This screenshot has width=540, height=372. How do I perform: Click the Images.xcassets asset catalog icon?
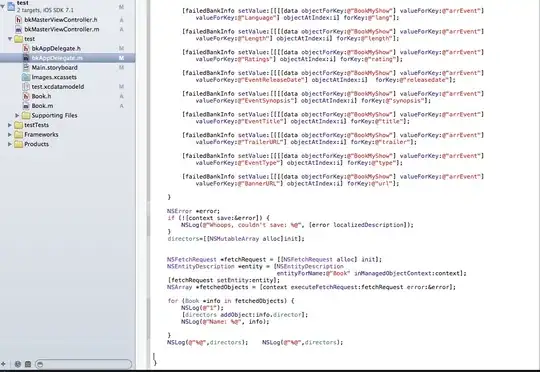click(26, 77)
